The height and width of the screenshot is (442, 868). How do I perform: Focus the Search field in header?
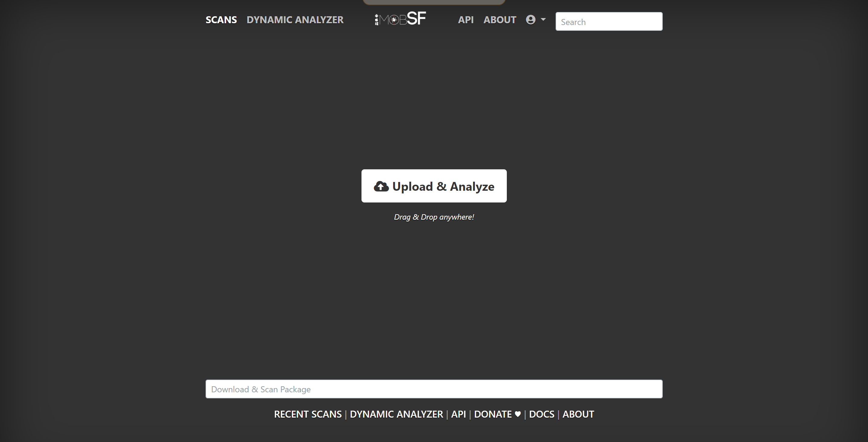tap(608, 22)
